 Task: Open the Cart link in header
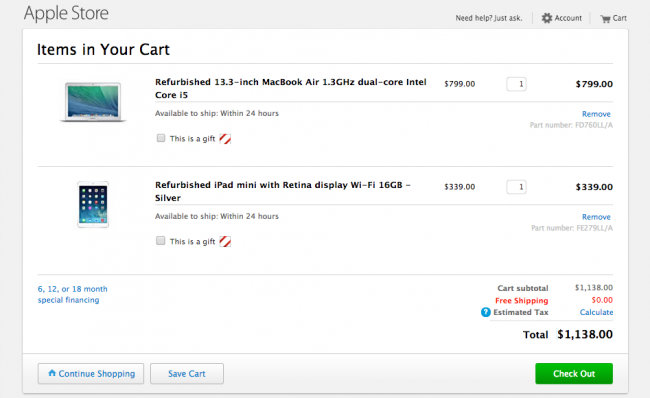[614, 18]
